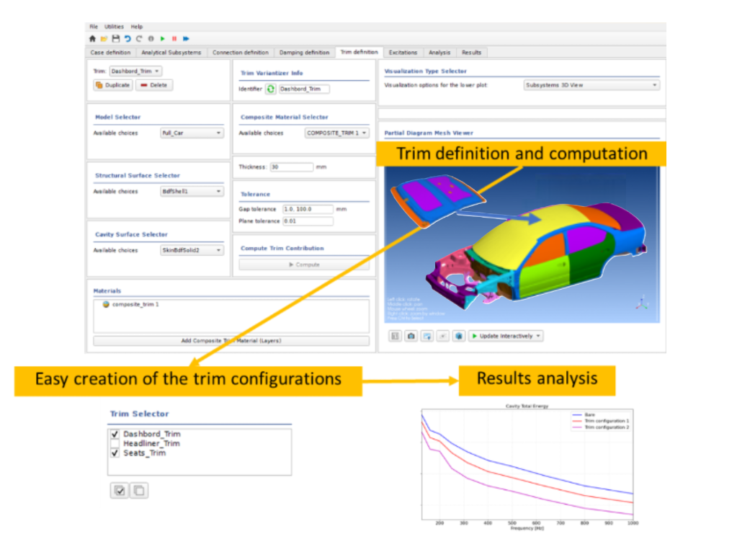The height and width of the screenshot is (560, 737).
Task: Click the blue undo arrow icon
Action: 127,38
